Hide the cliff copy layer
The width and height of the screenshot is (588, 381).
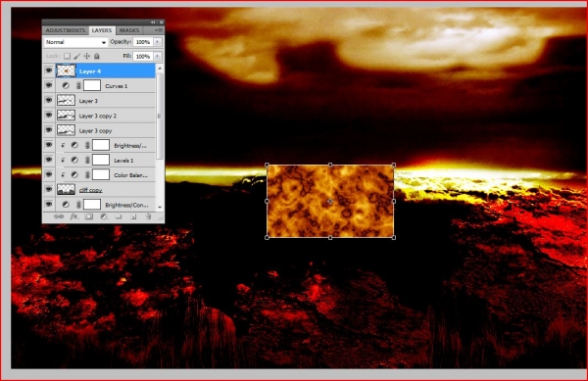pos(49,190)
